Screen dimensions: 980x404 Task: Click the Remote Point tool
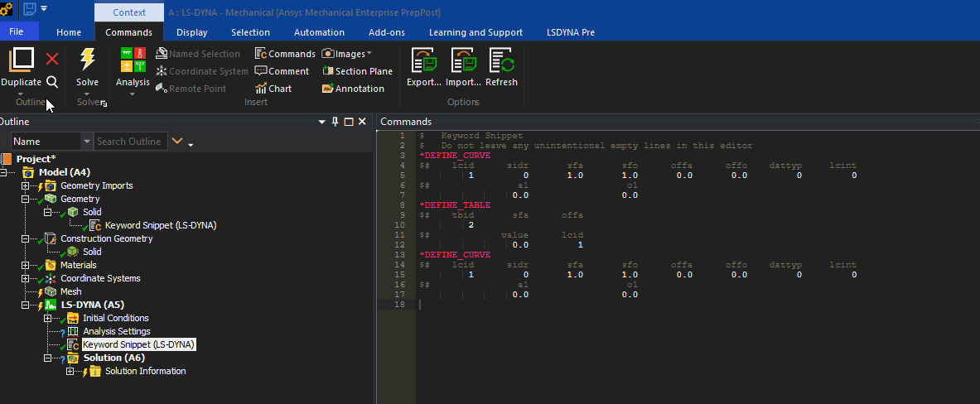click(x=191, y=89)
